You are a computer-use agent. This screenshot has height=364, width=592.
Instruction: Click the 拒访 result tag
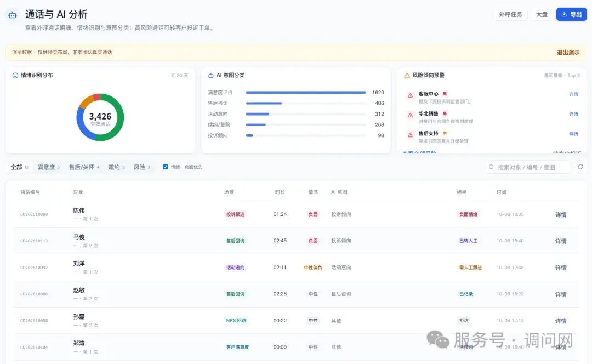(x=464, y=320)
